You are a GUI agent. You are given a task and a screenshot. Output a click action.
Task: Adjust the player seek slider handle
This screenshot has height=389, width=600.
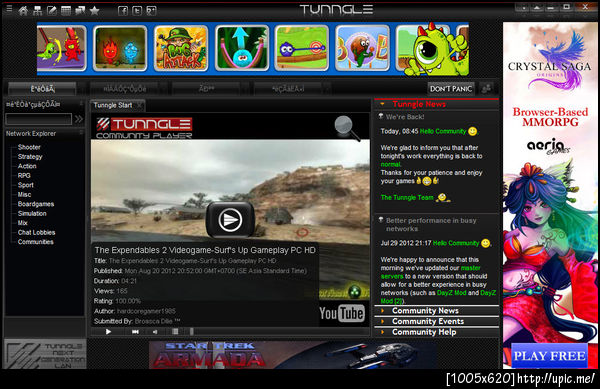(192, 332)
